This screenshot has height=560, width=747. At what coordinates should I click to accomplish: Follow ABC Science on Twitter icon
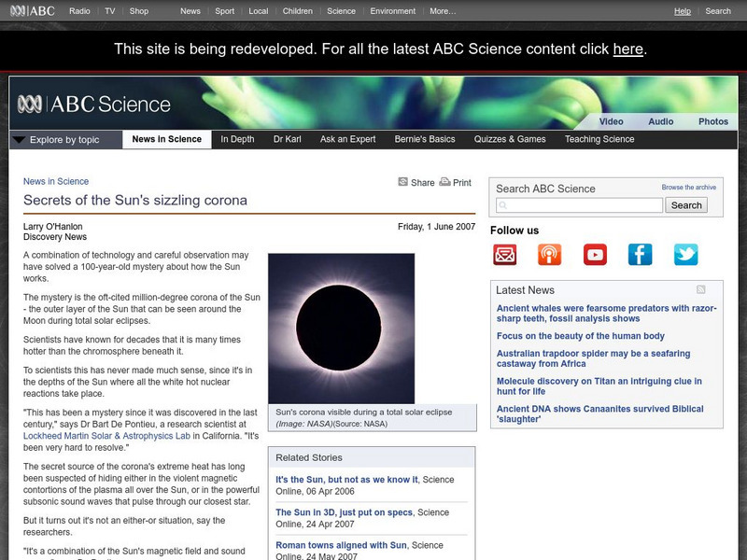point(686,254)
